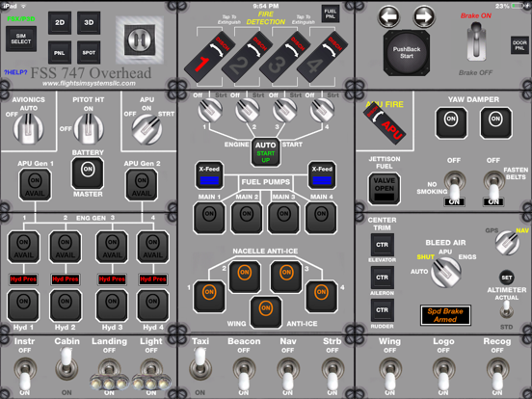Toggle engine 4 nacelle anti-ice

321,296
